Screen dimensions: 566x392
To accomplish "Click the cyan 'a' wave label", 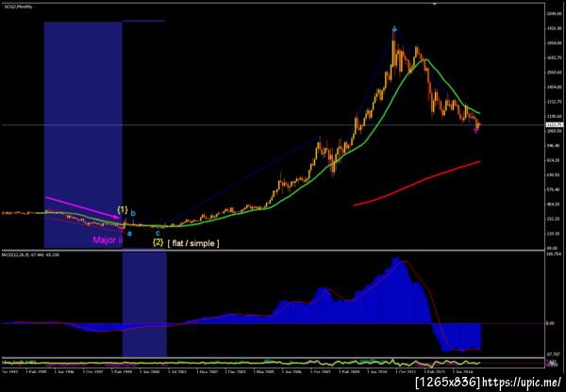I will point(129,234).
